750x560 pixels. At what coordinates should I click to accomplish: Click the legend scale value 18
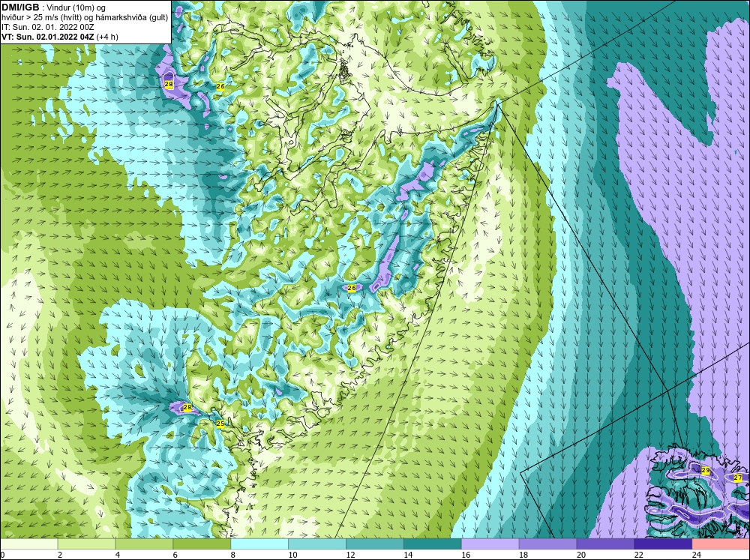pyautogui.click(x=523, y=555)
